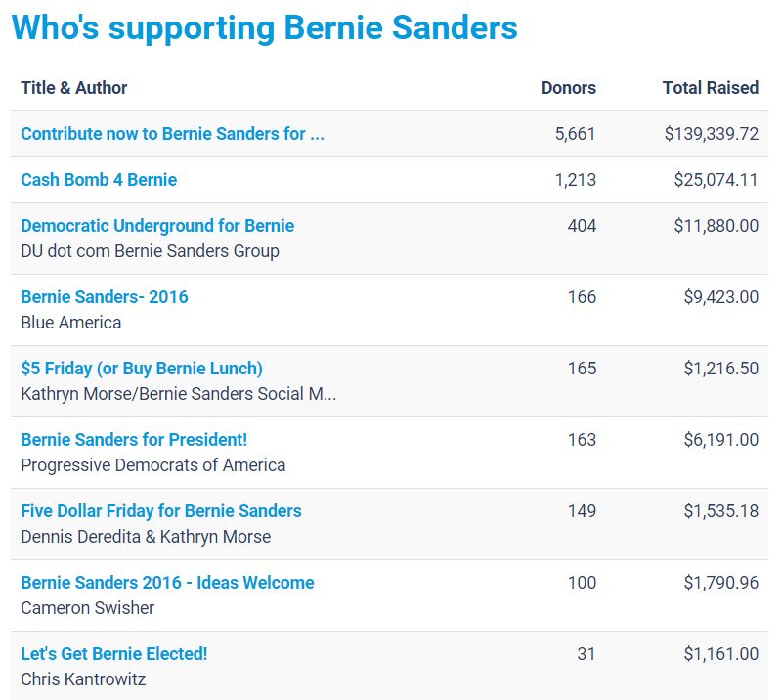
Task: Click the Donors column header
Action: 568,88
